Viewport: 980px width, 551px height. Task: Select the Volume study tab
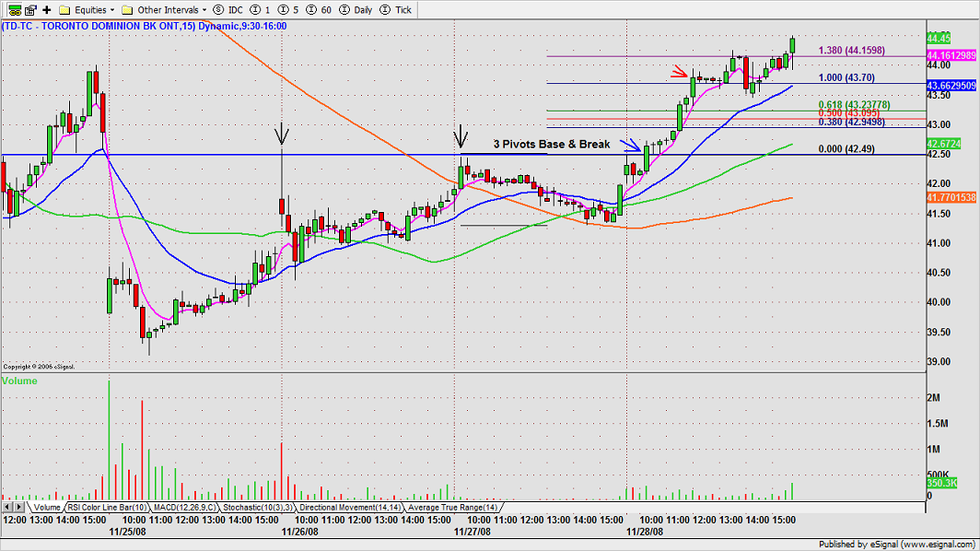(x=46, y=507)
